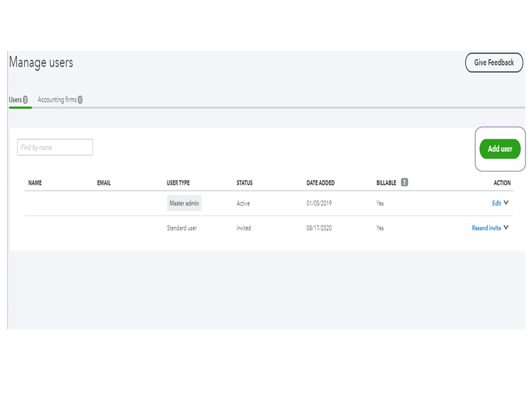Sort by the STATUS column header
This screenshot has width=532, height=399.
[244, 183]
